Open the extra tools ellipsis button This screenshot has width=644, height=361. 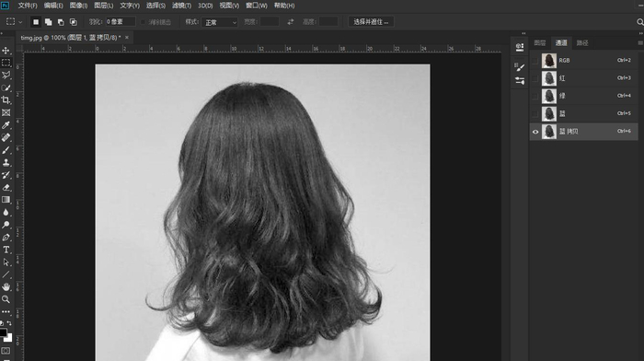[x=6, y=311]
